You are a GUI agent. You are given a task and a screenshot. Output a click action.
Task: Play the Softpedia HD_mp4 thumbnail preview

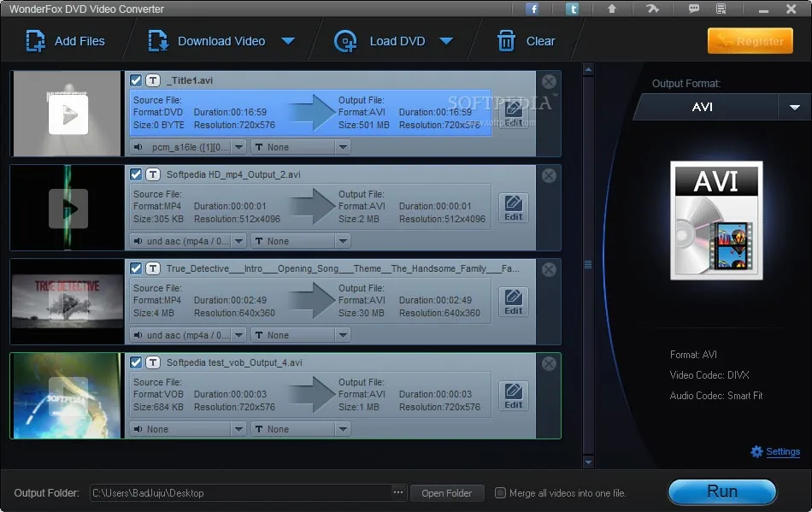pos(68,209)
